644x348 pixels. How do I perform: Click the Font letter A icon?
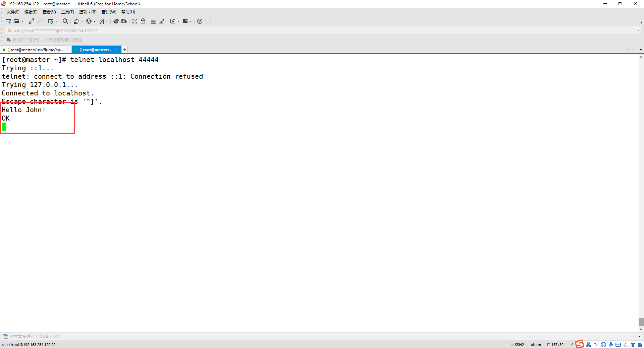click(102, 21)
